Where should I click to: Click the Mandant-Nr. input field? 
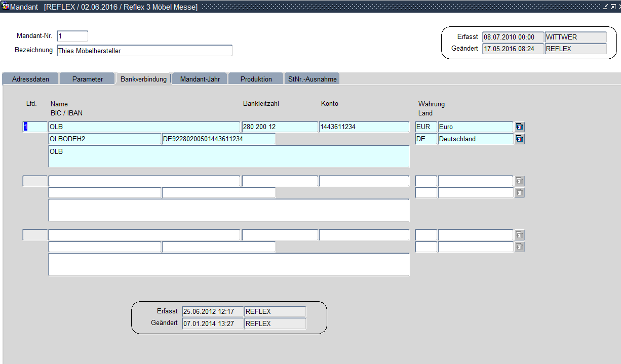(72, 36)
